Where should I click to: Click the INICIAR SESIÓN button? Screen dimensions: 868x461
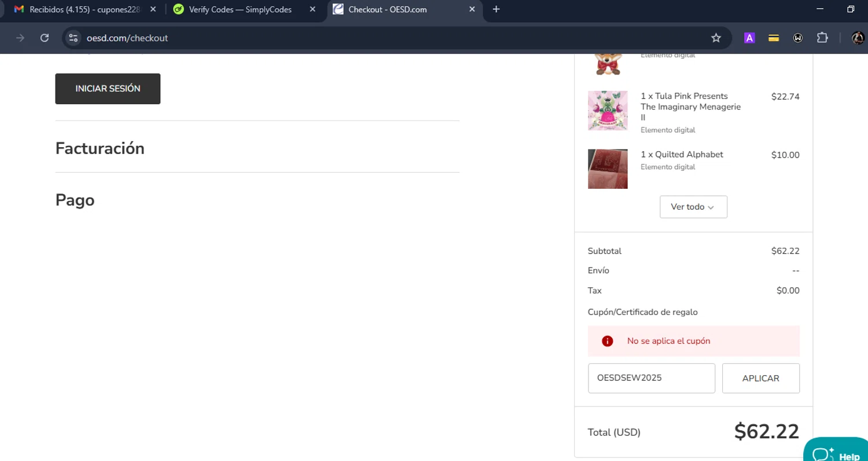pyautogui.click(x=108, y=89)
